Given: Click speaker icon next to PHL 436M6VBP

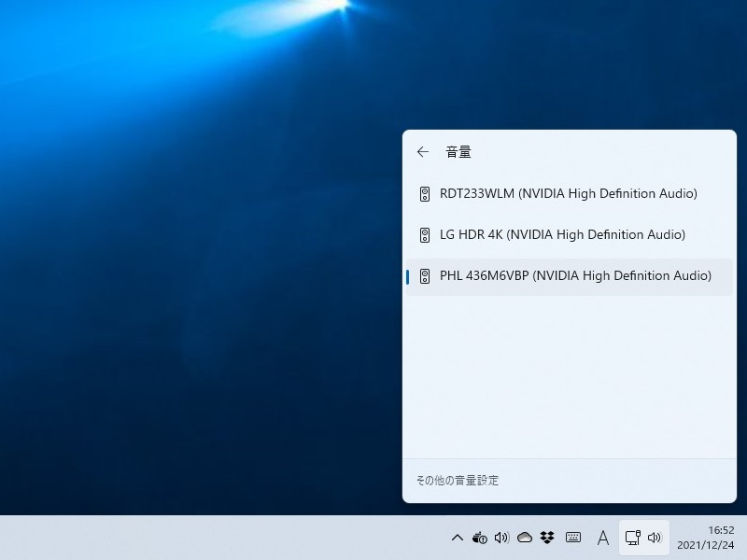Looking at the screenshot, I should tap(425, 276).
